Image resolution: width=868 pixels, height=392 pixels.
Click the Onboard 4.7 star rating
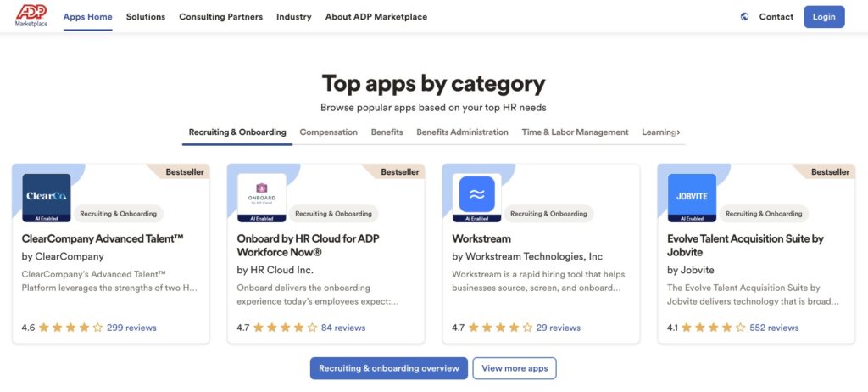click(285, 328)
